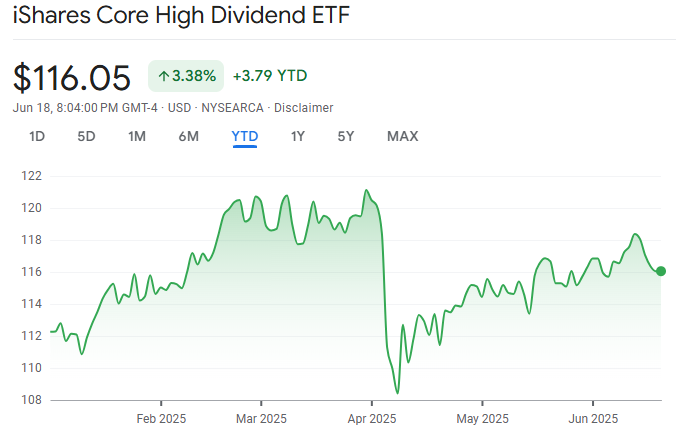Click the current price dot on chart
676x432 pixels.
pos(660,271)
